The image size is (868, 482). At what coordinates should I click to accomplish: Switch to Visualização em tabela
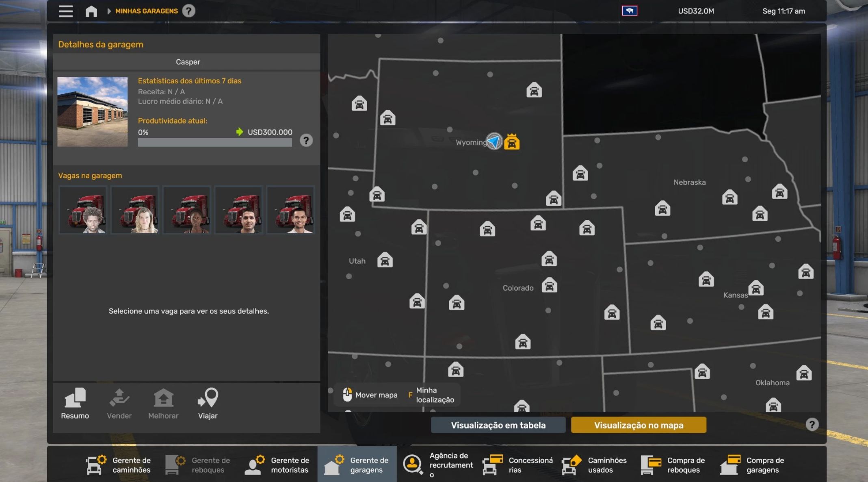tap(498, 425)
